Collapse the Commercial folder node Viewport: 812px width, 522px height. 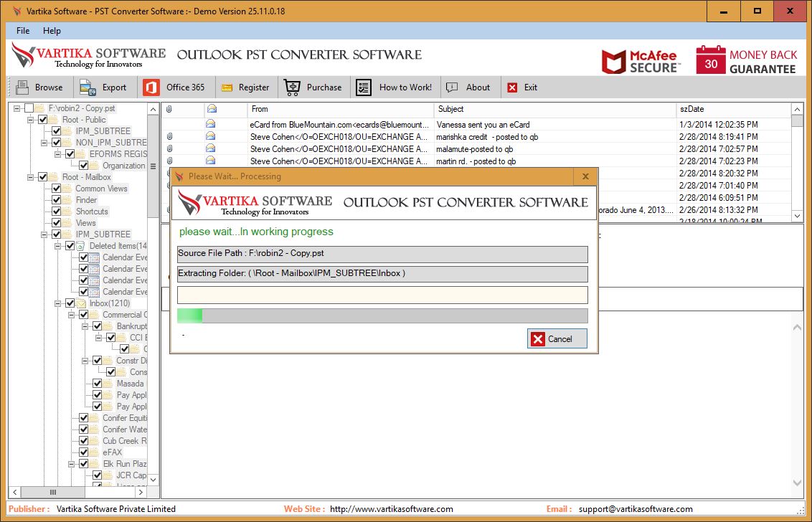(71, 315)
